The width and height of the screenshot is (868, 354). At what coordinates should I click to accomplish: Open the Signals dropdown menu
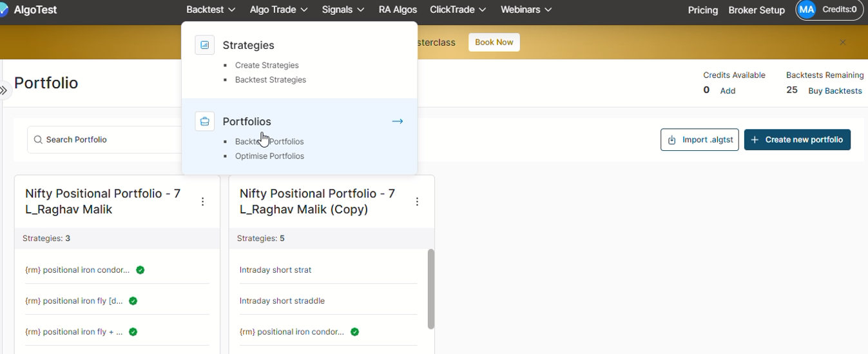(343, 10)
